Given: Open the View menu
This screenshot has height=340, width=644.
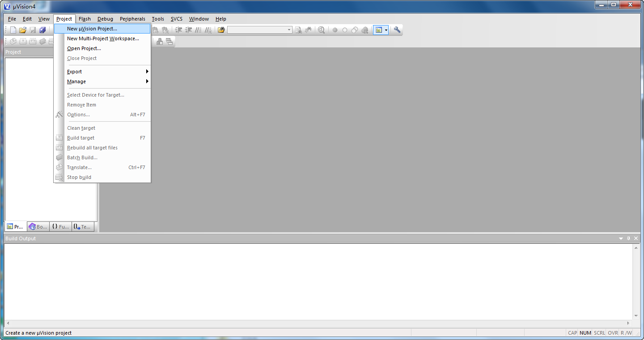Looking at the screenshot, I should (44, 19).
